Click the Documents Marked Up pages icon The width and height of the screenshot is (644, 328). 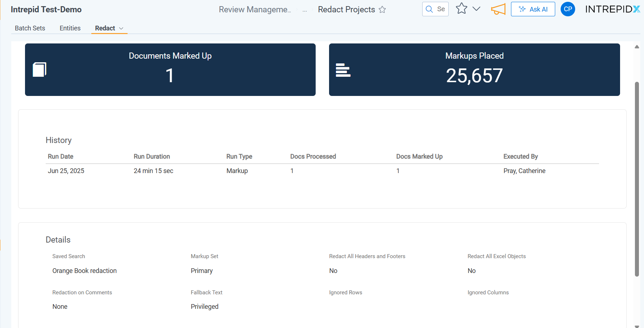pyautogui.click(x=40, y=70)
